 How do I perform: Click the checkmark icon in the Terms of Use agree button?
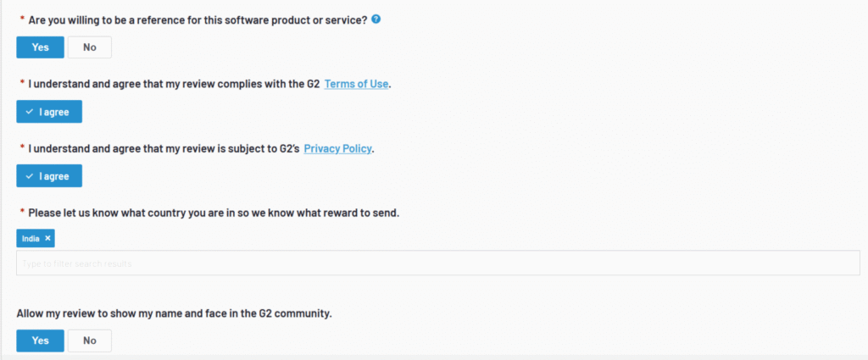click(30, 112)
